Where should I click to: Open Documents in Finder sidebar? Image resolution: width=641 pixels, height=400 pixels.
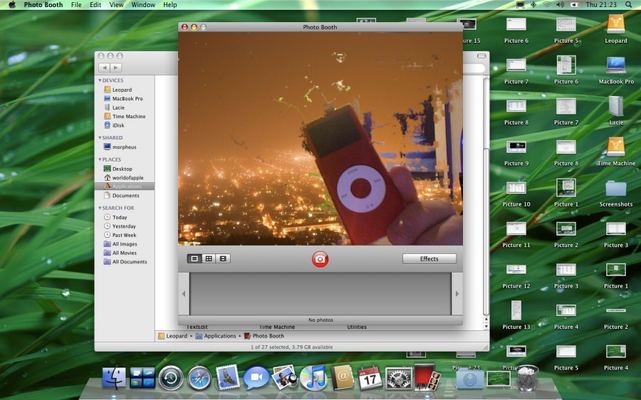[124, 196]
